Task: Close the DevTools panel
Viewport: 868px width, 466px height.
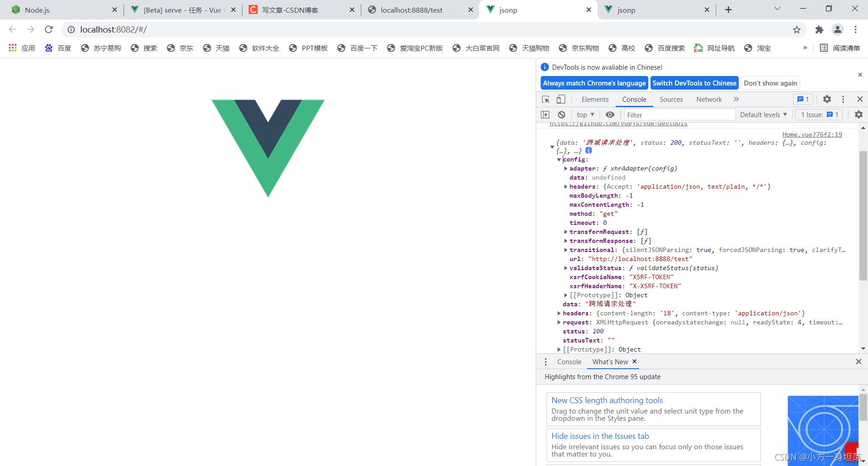Action: [x=860, y=99]
